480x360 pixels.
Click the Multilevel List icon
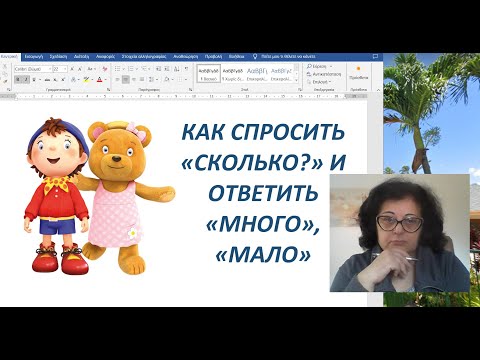coord(144,69)
